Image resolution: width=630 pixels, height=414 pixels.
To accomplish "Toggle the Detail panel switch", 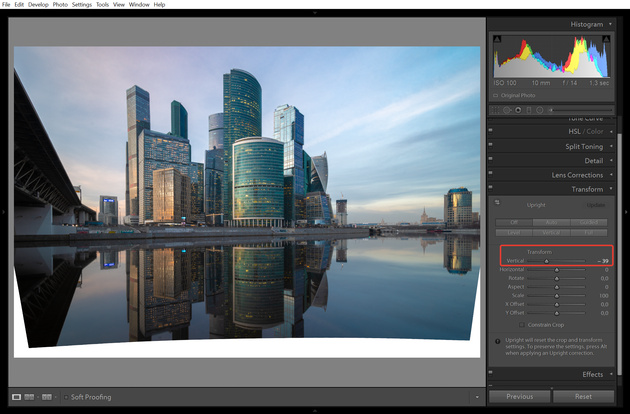I will click(491, 159).
